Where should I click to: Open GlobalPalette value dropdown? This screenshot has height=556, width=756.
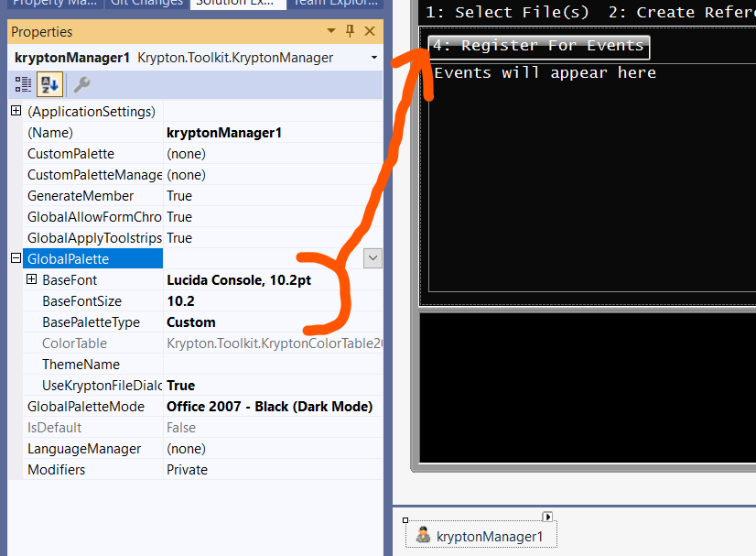373,258
